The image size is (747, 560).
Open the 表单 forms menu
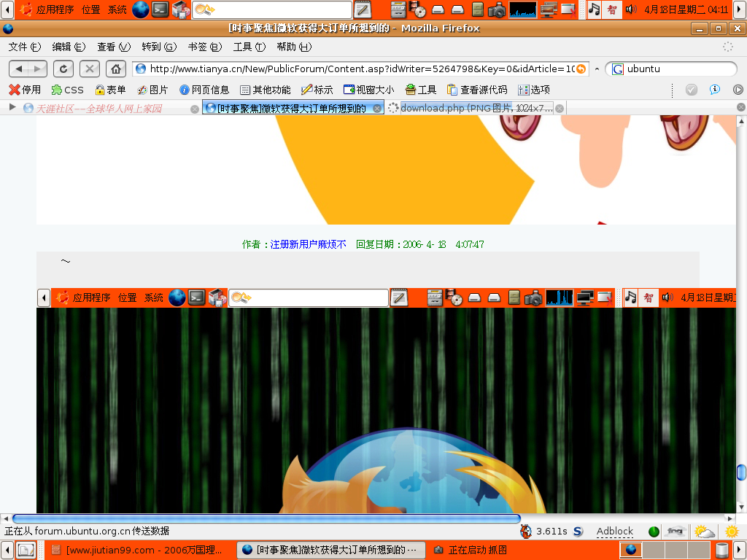click(x=110, y=90)
